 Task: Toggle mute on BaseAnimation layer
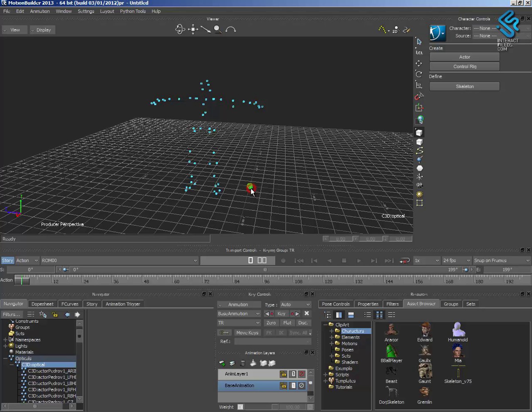pos(301,386)
